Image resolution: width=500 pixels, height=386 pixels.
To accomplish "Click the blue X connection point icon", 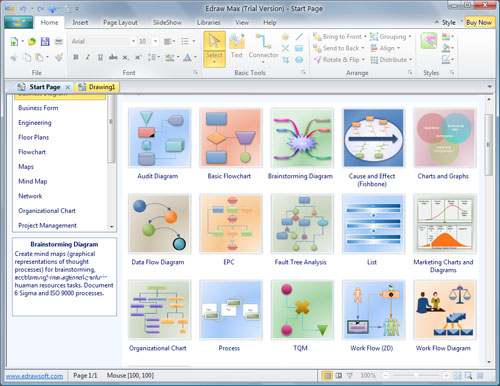I will [x=285, y=48].
